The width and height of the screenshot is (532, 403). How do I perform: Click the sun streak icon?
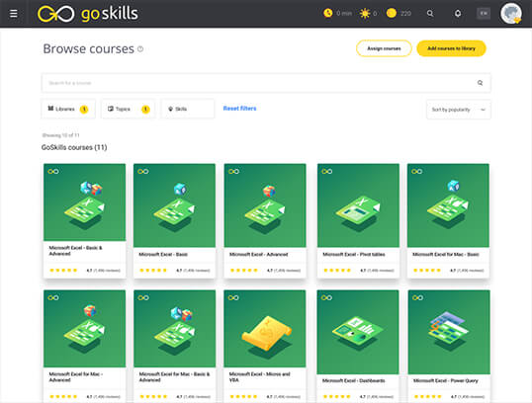pyautogui.click(x=365, y=13)
